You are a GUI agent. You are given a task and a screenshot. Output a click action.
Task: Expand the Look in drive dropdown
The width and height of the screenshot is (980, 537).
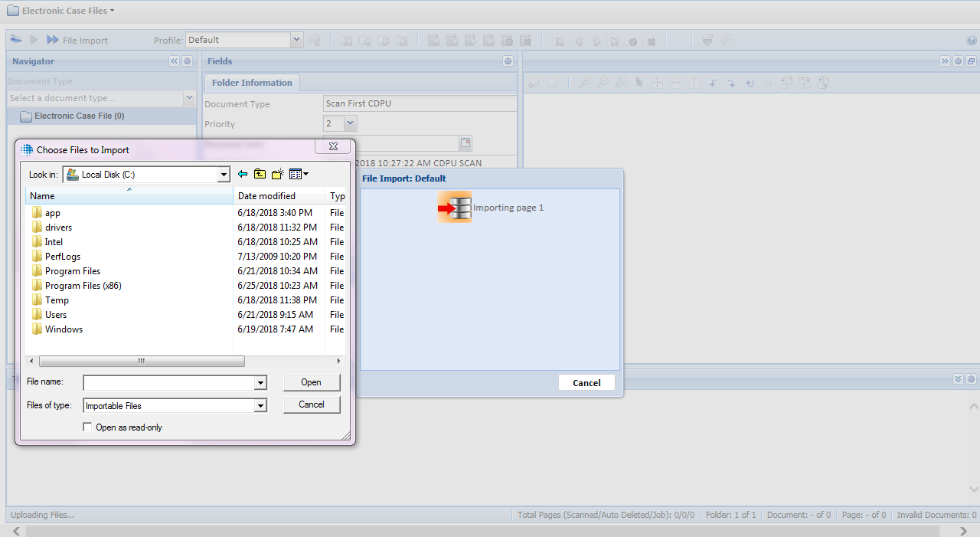click(224, 175)
